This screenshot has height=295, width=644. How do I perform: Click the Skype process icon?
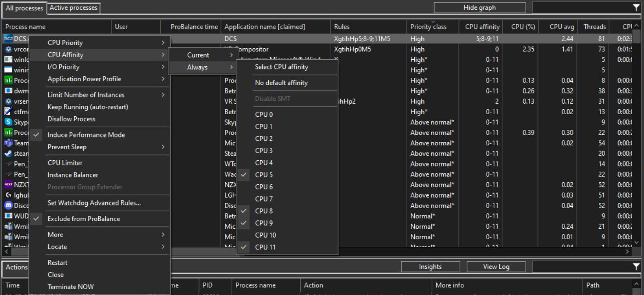pos(8,122)
